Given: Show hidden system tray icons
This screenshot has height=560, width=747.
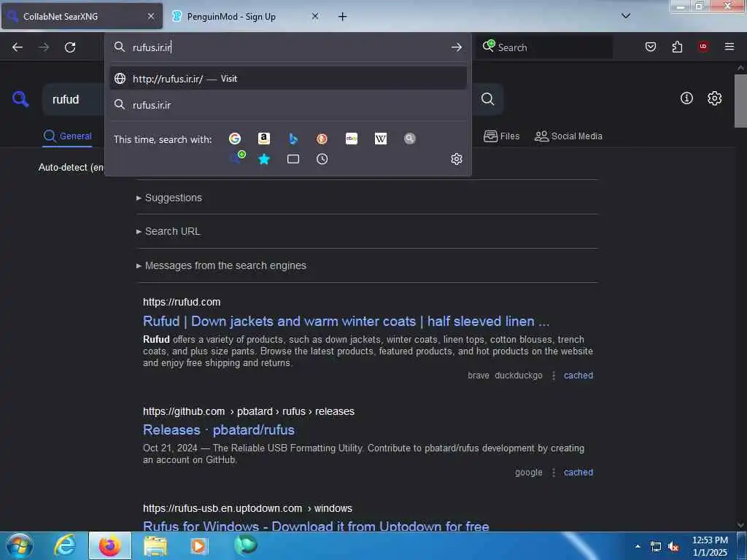Looking at the screenshot, I should pyautogui.click(x=638, y=546).
